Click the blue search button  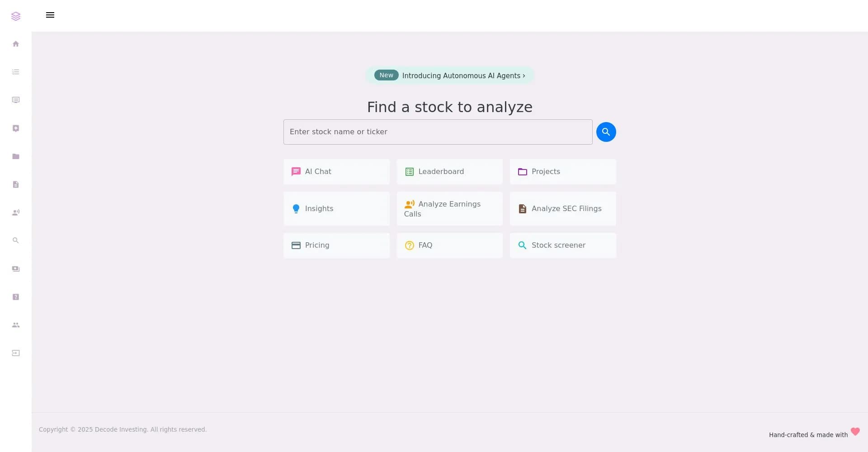606,132
